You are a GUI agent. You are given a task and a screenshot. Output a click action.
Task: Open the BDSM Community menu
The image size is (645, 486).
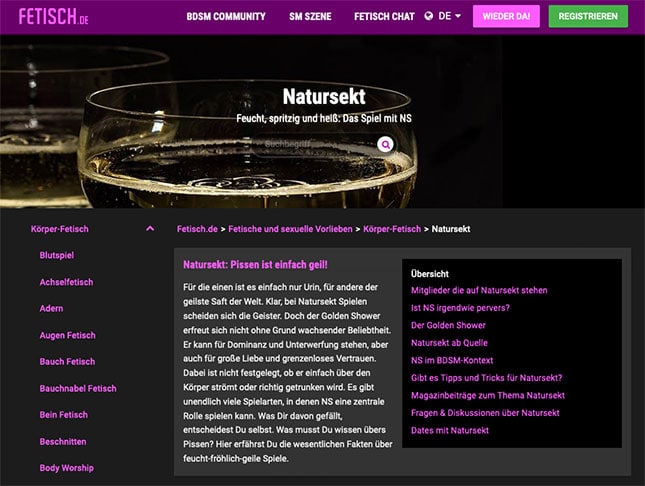coord(226,16)
